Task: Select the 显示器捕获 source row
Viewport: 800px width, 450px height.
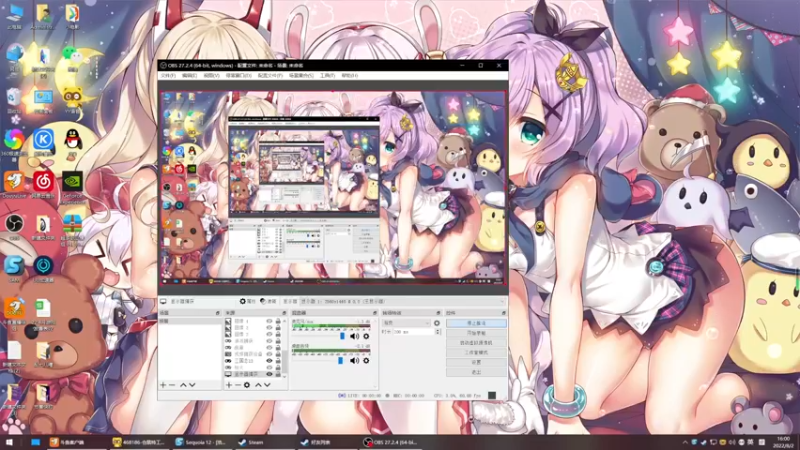Action: (253, 374)
